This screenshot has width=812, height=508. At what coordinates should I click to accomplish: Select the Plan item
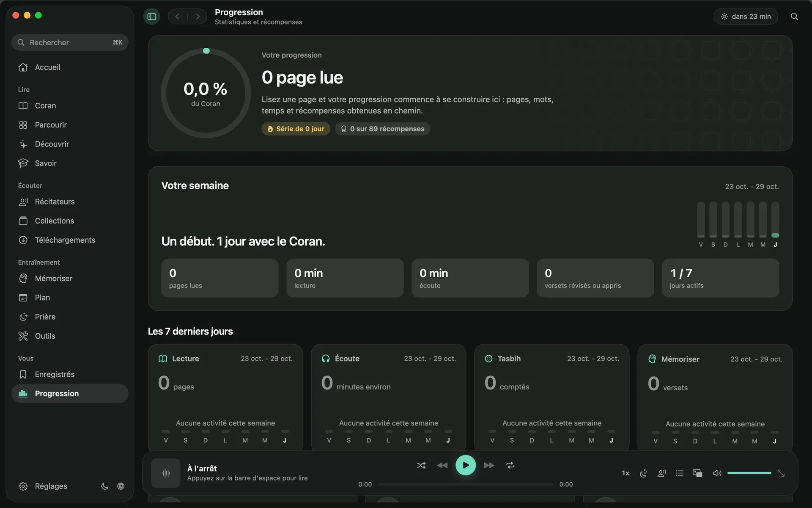tap(70, 298)
